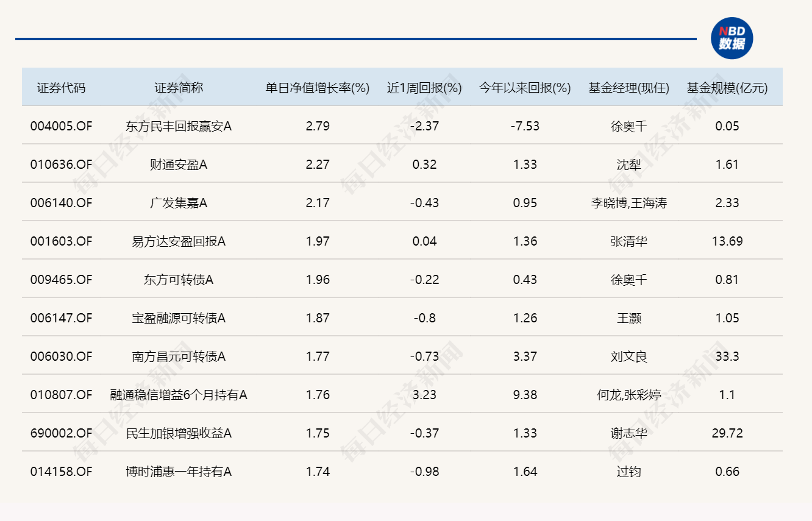Select fund 博时浦惠一年持有A
Screen dimensions: 812x521
click(x=179, y=472)
